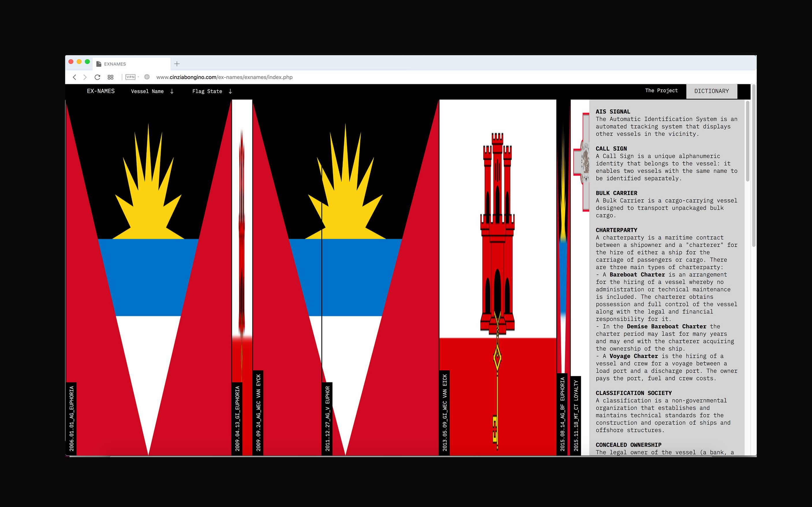Expand the Flag State sort arrow
The height and width of the screenshot is (507, 812).
click(x=230, y=91)
